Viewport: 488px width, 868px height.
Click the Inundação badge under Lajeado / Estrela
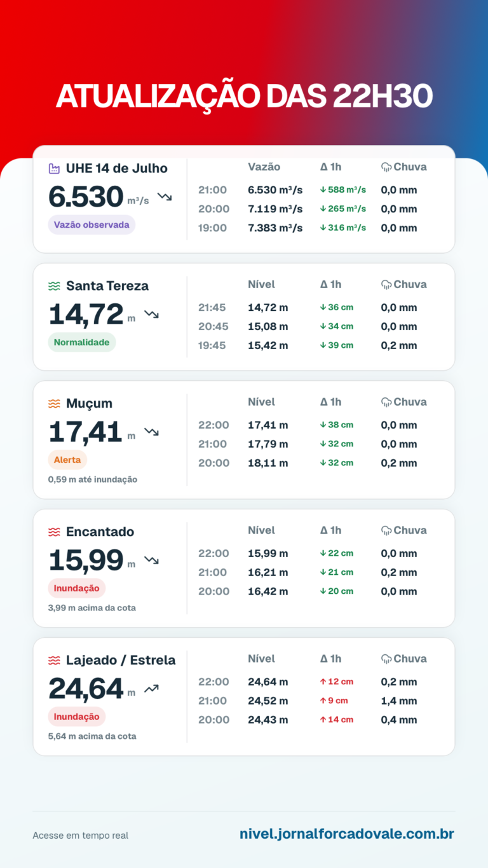click(77, 717)
